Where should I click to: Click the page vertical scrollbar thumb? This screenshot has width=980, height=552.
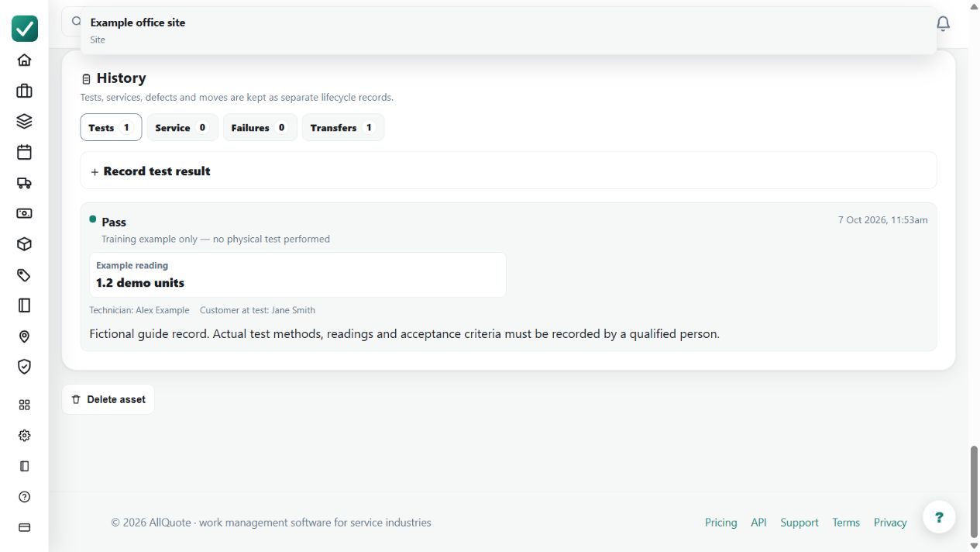click(974, 492)
